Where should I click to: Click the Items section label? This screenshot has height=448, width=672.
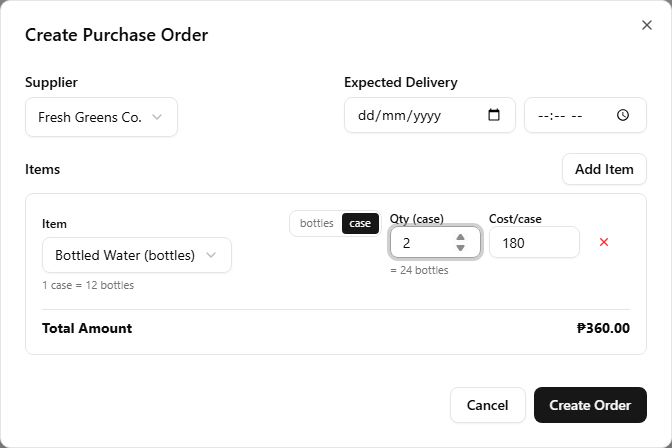pos(42,169)
